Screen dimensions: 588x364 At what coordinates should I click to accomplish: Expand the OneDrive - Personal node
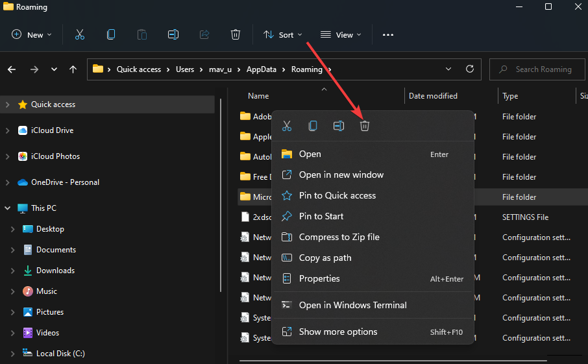[x=8, y=182]
